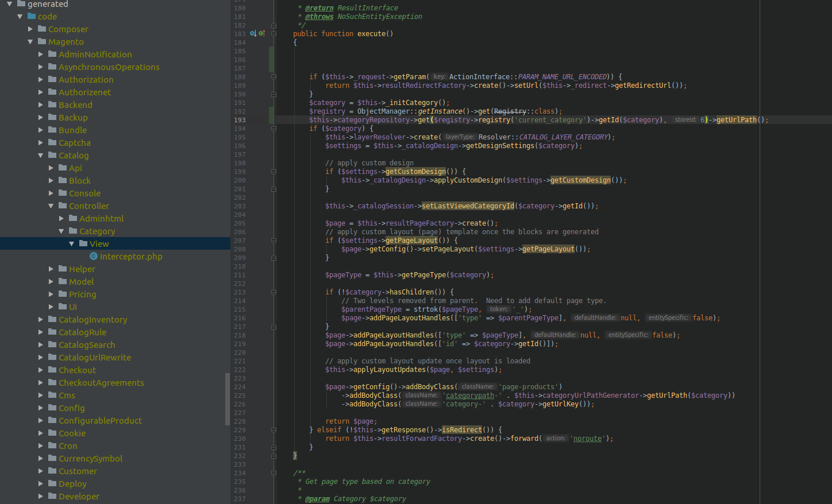This screenshot has width=832, height=504.
Task: Click the Backup folder icon
Action: [52, 117]
